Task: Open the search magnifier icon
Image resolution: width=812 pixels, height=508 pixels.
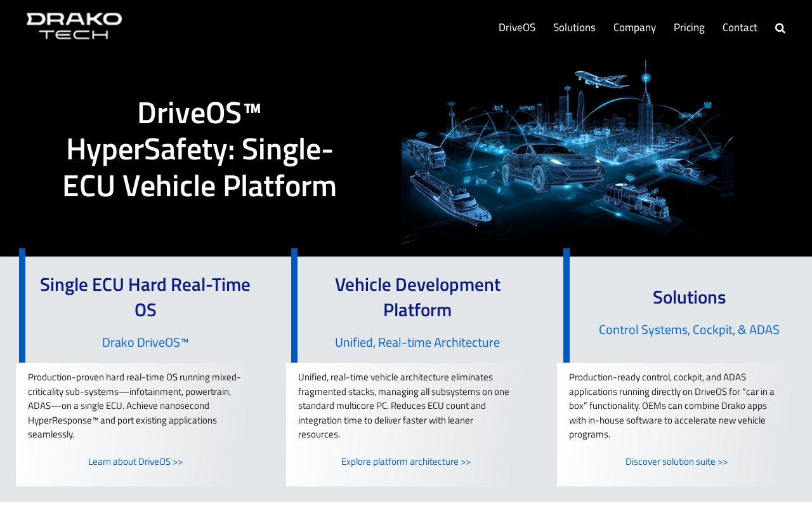Action: 780,28
